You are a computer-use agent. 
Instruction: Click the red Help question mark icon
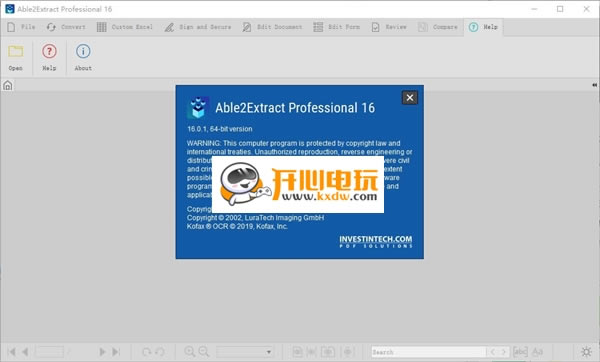(x=49, y=51)
